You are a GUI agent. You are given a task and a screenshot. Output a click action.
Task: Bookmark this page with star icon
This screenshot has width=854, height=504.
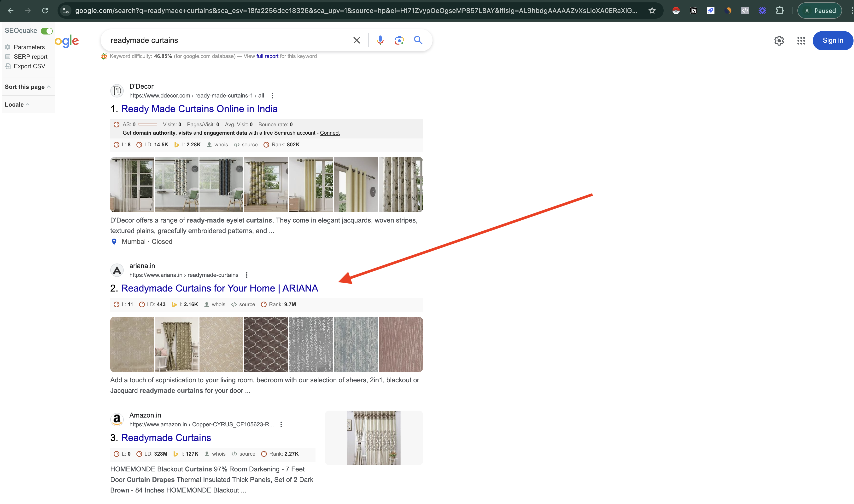coord(652,11)
